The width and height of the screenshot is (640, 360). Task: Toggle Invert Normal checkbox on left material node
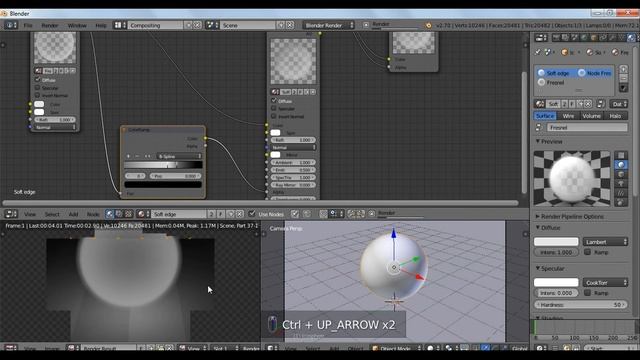(38, 95)
